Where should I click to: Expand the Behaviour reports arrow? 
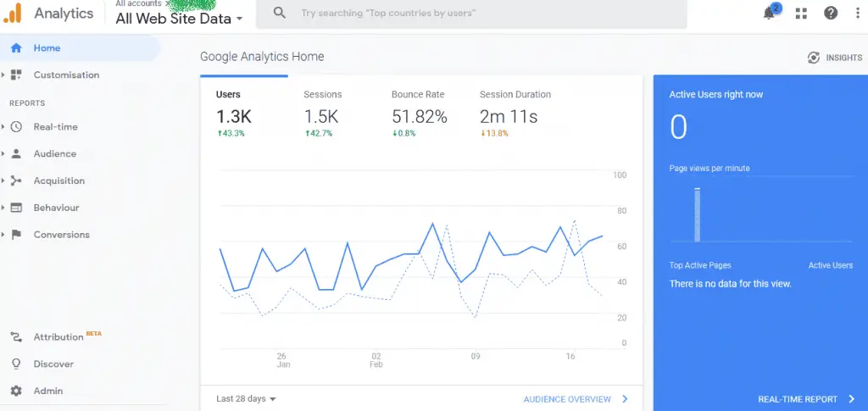[x=3, y=208]
